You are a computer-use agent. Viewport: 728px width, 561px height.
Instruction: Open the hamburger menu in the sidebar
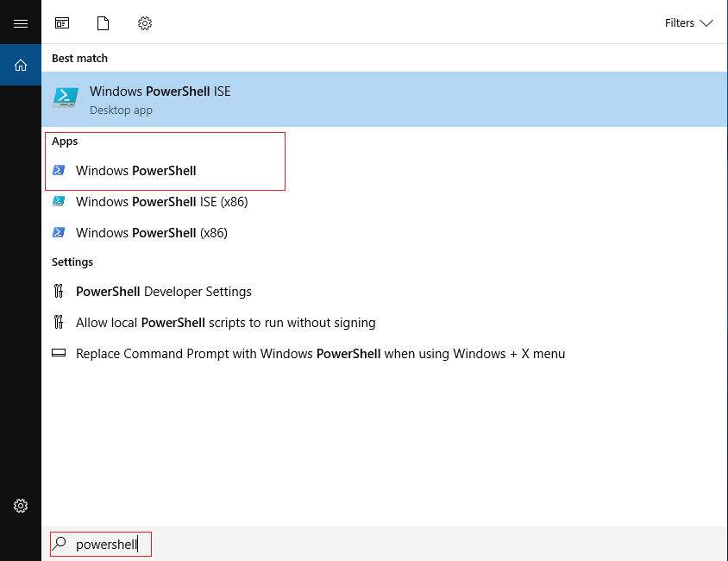(21, 23)
